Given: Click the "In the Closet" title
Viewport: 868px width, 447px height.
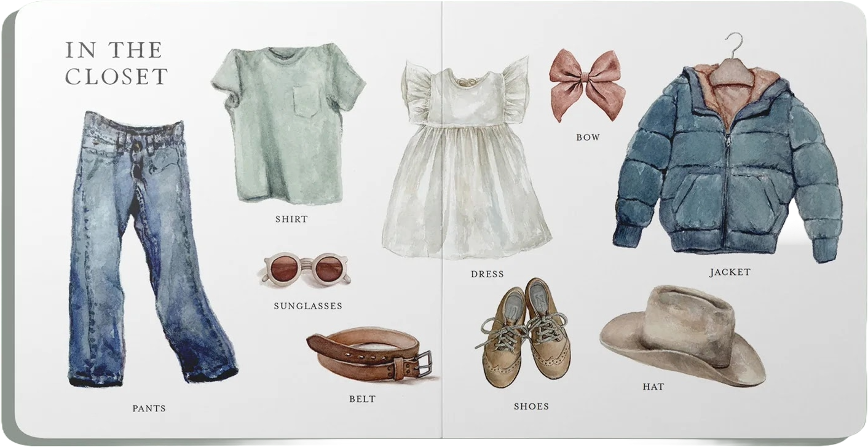Looking at the screenshot, I should tap(117, 63).
